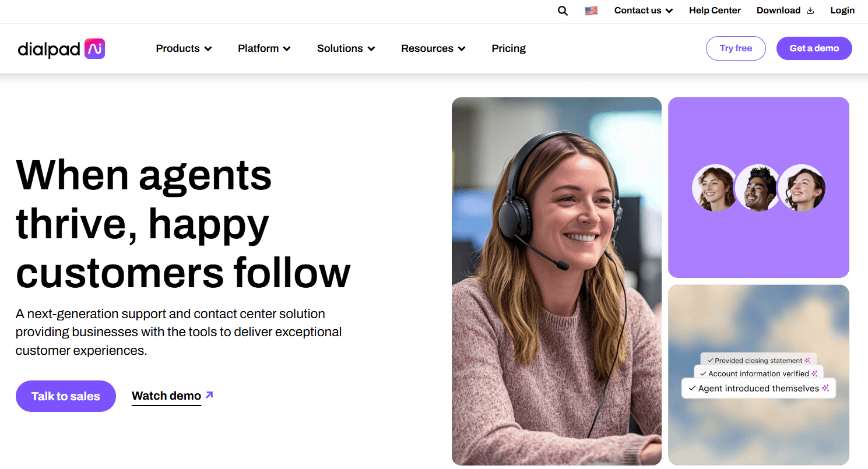Click the Talk to sales button
Image resolution: width=868 pixels, height=469 pixels.
click(x=65, y=396)
